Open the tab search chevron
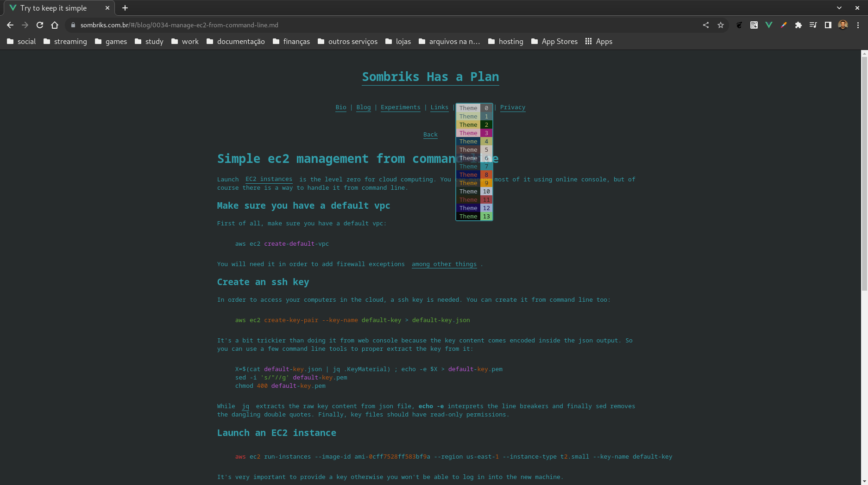The width and height of the screenshot is (868, 485). 839,8
